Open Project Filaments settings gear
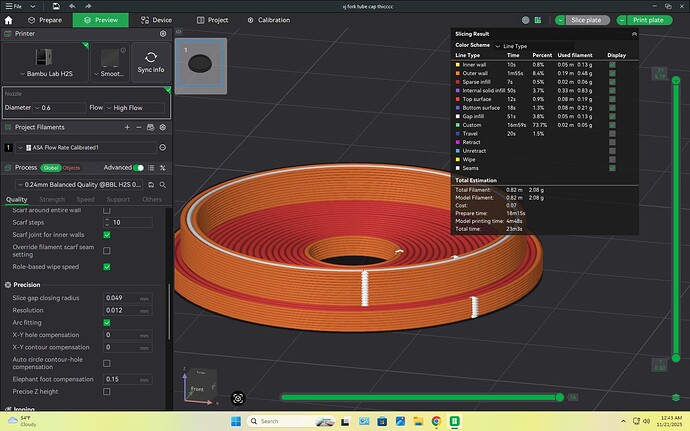The height and width of the screenshot is (431, 690). click(x=163, y=127)
